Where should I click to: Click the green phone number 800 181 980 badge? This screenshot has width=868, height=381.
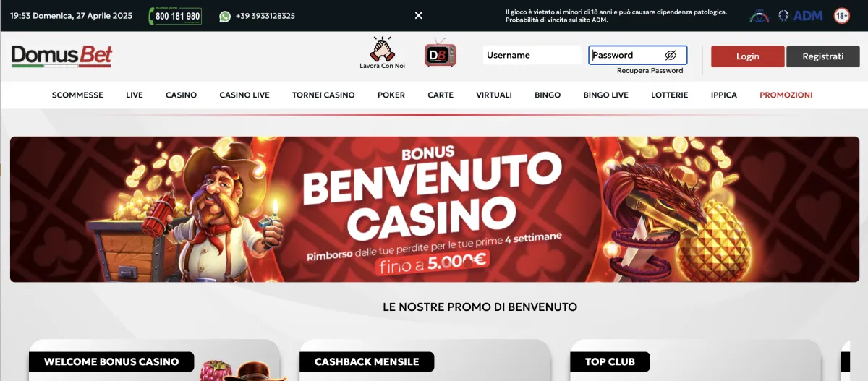pos(175,16)
